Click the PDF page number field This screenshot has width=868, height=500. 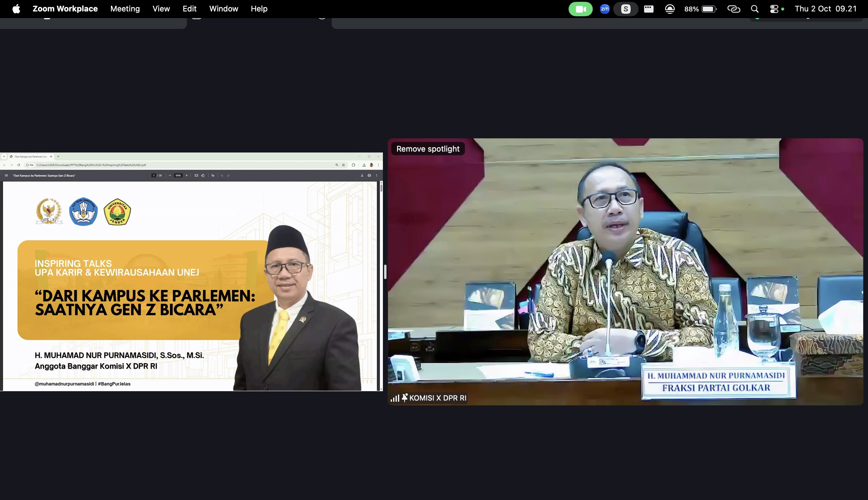point(153,175)
